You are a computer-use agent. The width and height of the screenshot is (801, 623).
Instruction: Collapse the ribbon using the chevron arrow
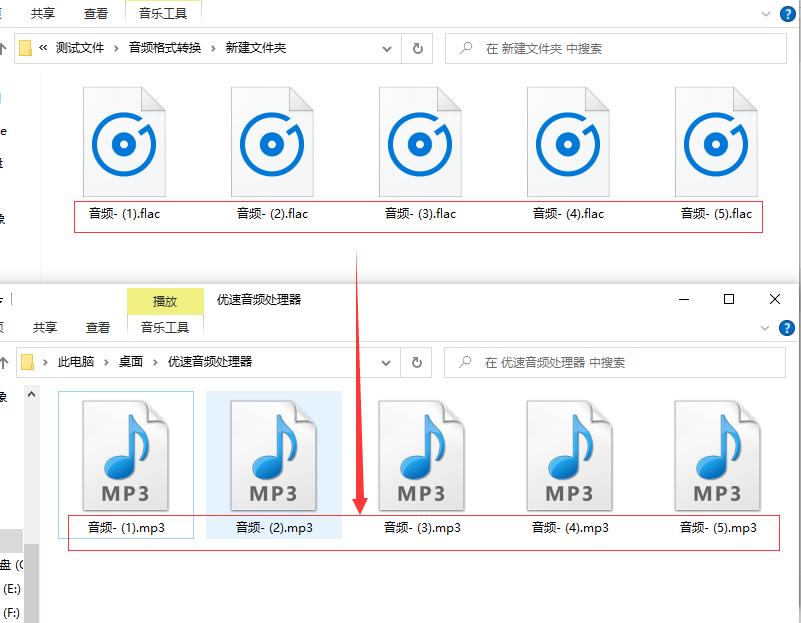pyautogui.click(x=766, y=14)
